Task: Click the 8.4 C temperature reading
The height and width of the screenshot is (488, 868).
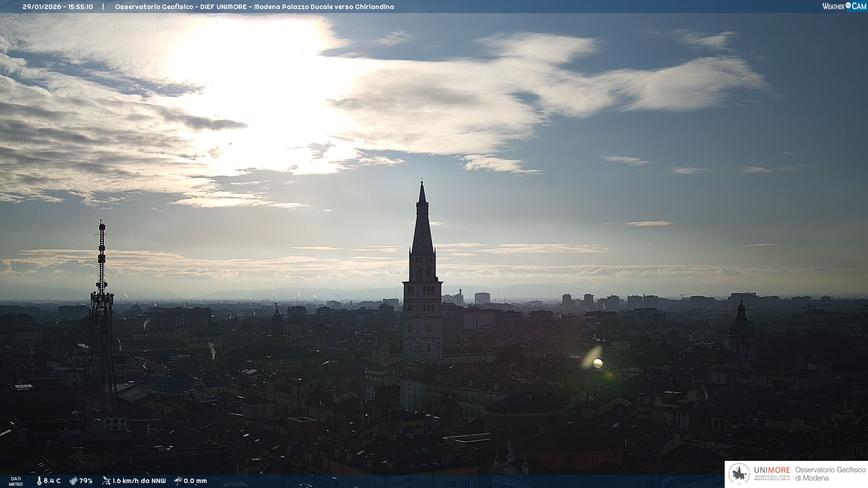Action: point(52,481)
